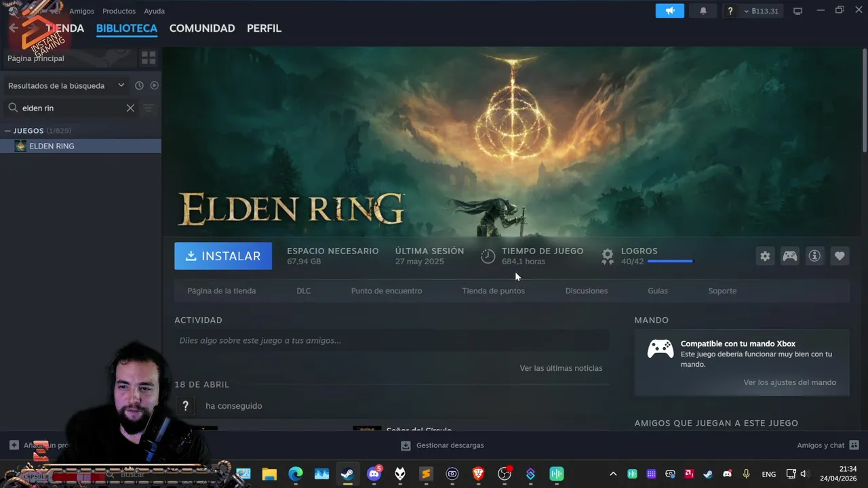
Task: Click Amigos y chat label
Action: tap(821, 445)
